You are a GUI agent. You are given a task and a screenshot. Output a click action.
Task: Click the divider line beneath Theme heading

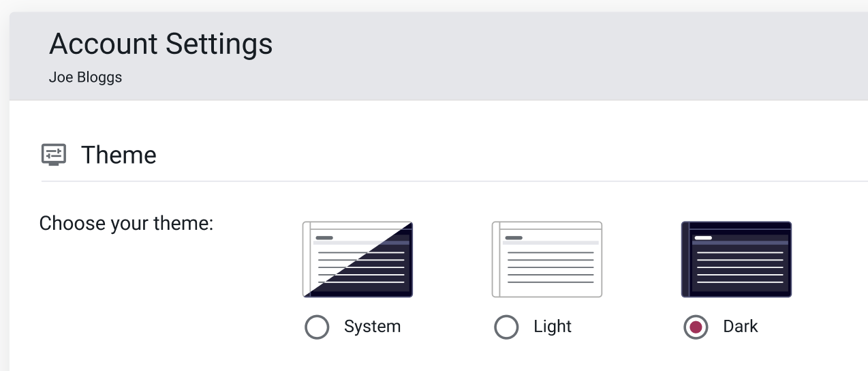click(454, 181)
